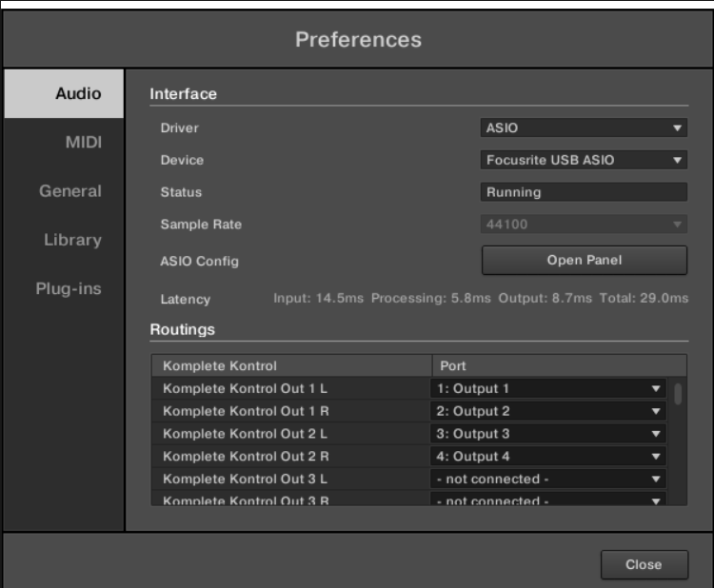Click the Latency label

(186, 300)
